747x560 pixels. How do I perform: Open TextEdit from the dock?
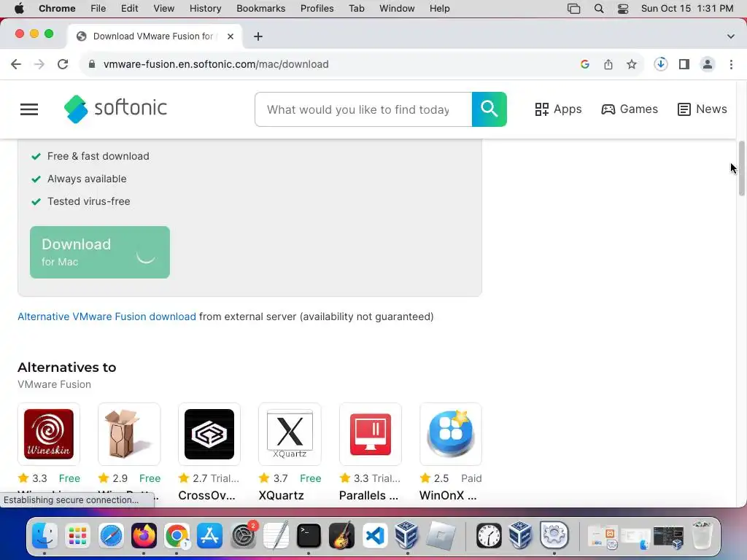(276, 535)
